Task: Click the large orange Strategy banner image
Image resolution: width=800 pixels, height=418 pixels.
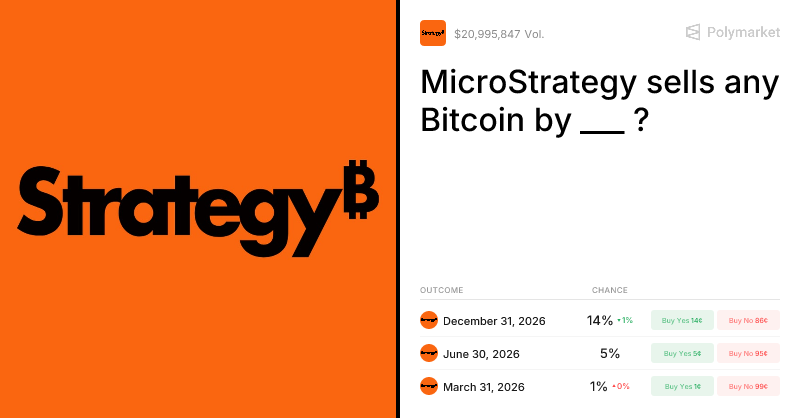Action: (x=198, y=209)
